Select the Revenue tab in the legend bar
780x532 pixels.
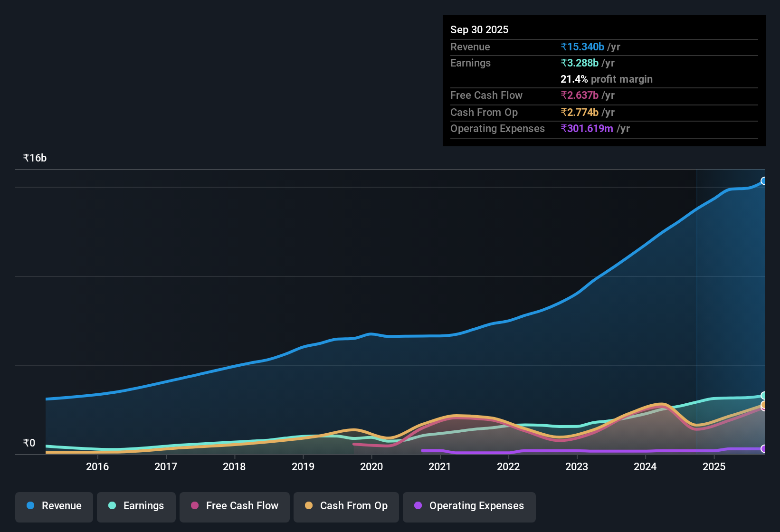click(54, 506)
